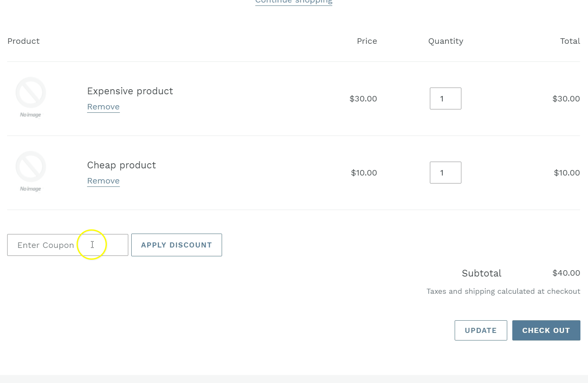Remove the Expensive product from cart
Image resolution: width=588 pixels, height=383 pixels.
point(103,107)
